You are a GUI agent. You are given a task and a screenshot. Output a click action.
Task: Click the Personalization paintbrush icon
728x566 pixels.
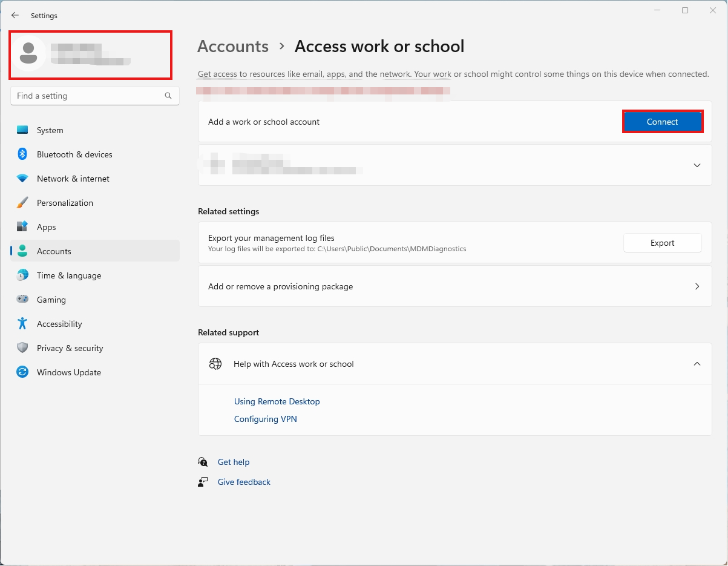point(22,203)
